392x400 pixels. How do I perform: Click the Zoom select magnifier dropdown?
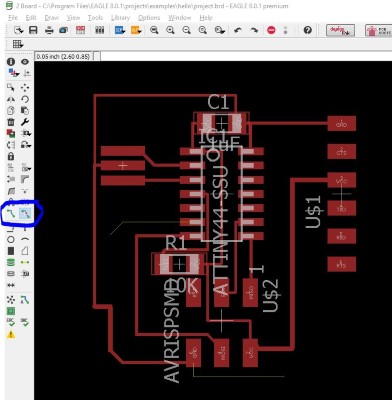[220, 30]
